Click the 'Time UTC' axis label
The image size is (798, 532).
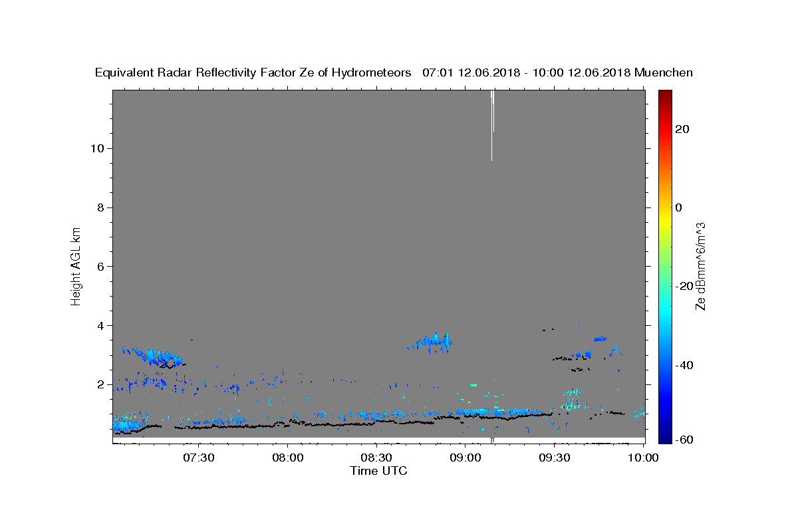378,471
